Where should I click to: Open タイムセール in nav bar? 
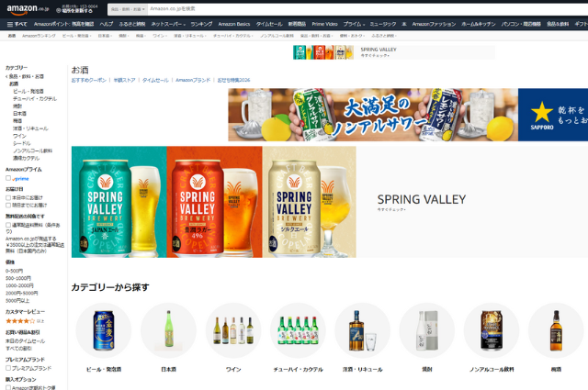269,24
